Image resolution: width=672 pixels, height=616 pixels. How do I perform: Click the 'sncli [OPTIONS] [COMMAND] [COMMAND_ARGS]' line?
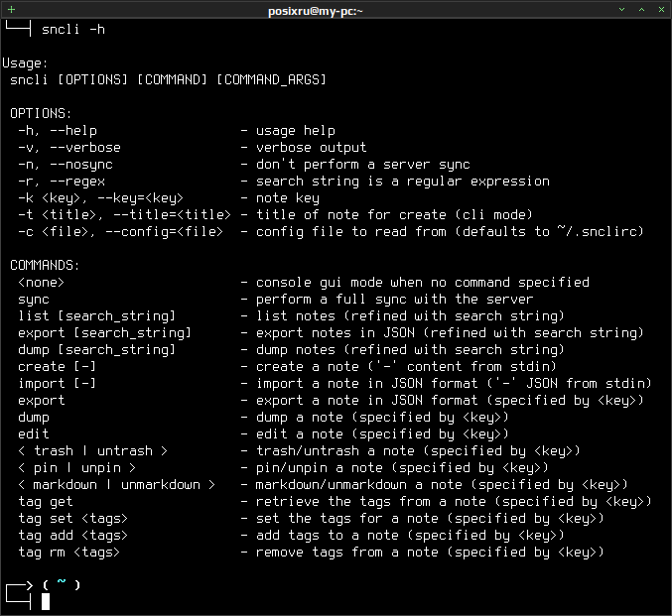(x=168, y=79)
